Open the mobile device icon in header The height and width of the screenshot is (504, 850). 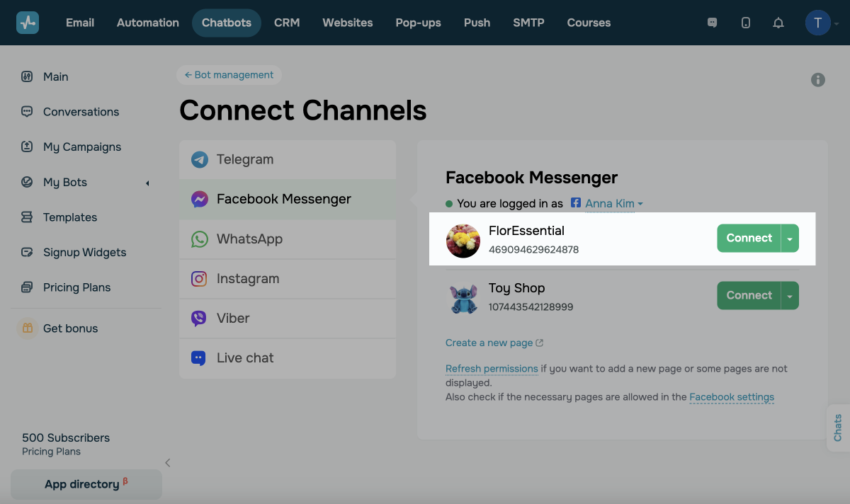[746, 23]
